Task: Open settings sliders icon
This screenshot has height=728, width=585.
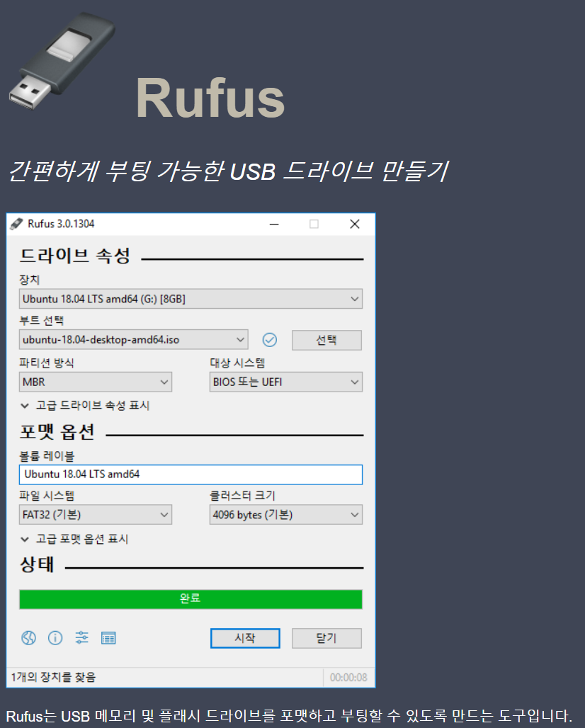Action: click(x=81, y=637)
